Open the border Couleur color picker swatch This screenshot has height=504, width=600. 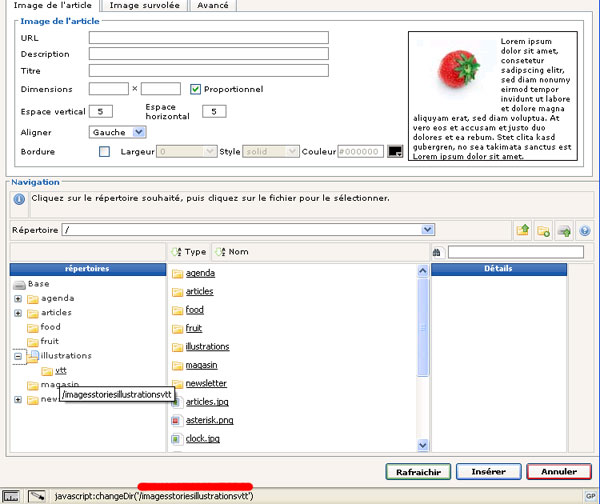(395, 152)
